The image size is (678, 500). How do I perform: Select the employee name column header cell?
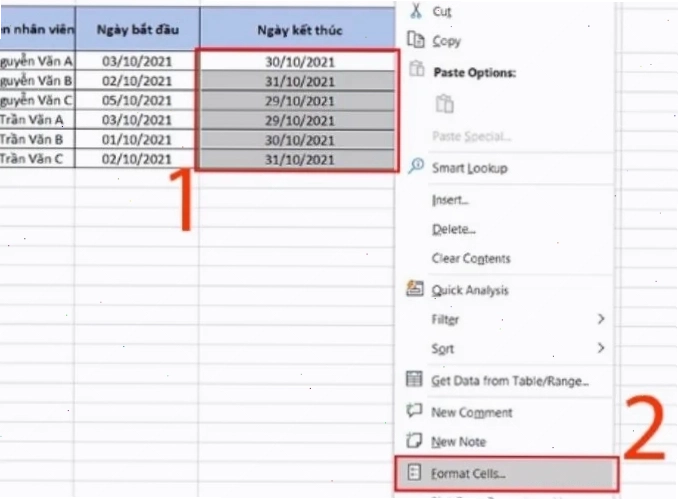tap(37, 29)
